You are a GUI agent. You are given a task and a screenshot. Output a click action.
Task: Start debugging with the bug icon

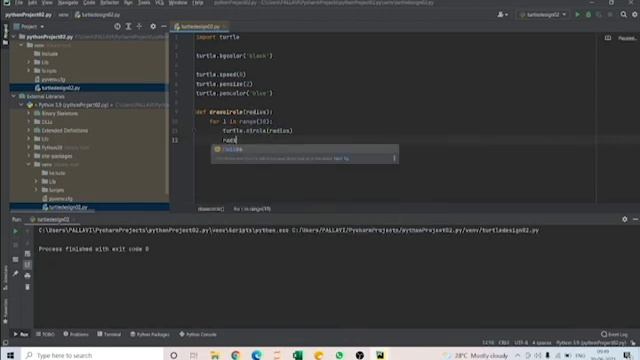588,15
